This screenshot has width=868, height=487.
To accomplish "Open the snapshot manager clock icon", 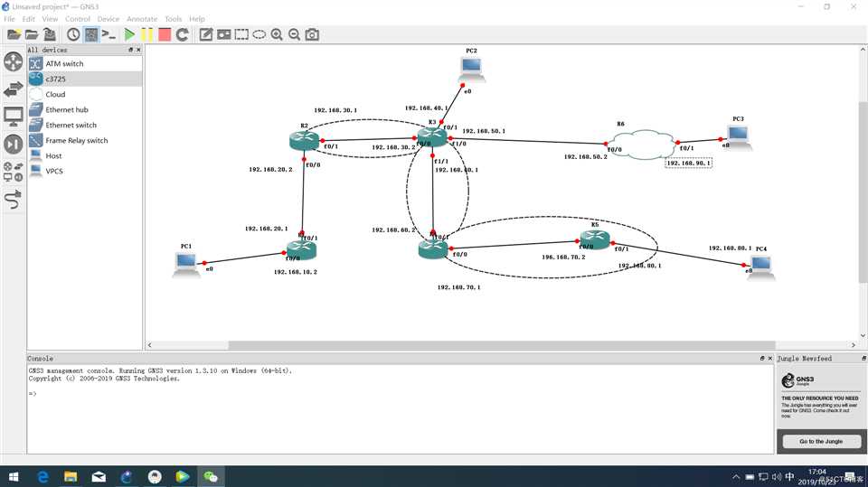I will [73, 34].
